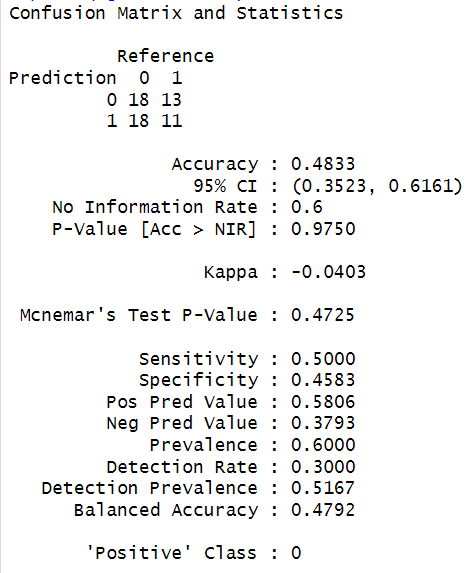468x573 pixels.
Task: Click the Kappa value -0.0403
Action: click(x=328, y=272)
